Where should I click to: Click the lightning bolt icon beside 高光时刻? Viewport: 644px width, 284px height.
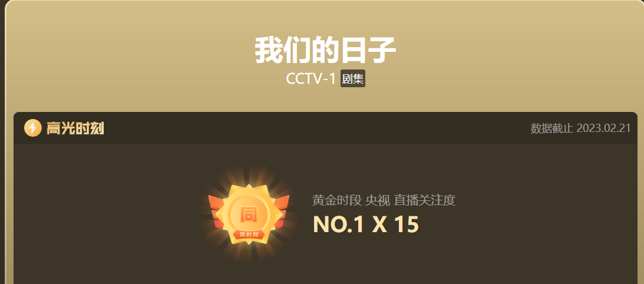tap(33, 128)
